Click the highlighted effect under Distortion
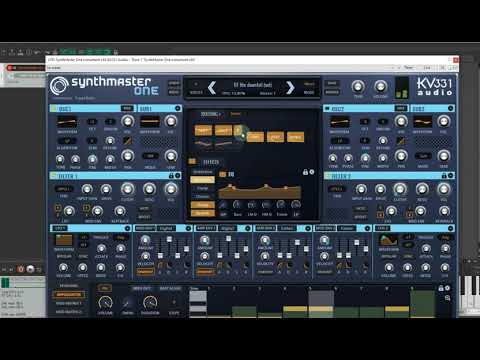The width and height of the screenshot is (480, 360). click(x=202, y=180)
